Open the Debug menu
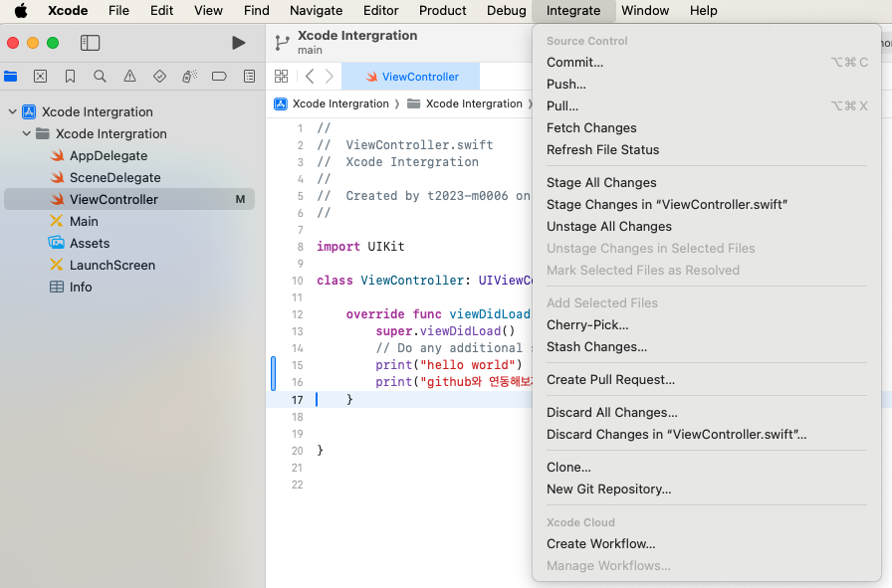The width and height of the screenshot is (892, 588). point(506,10)
